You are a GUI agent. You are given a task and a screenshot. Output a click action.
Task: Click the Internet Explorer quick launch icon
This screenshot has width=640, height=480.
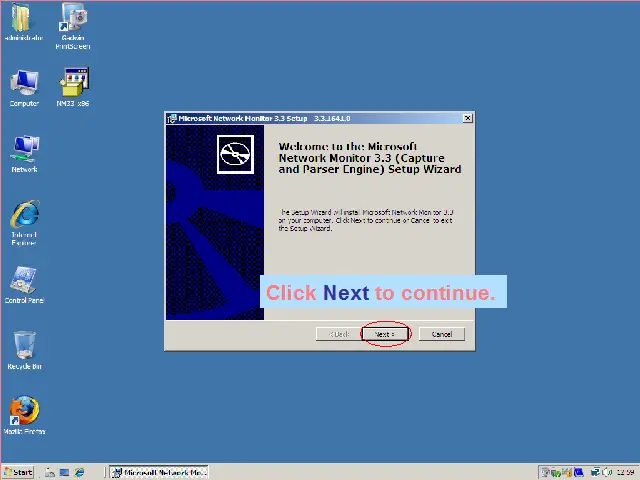coord(79,472)
